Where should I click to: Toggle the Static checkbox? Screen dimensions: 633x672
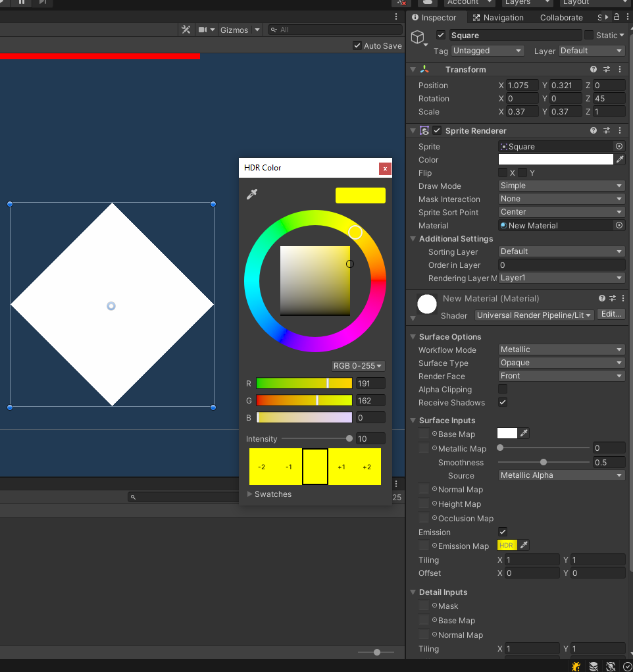tap(589, 35)
